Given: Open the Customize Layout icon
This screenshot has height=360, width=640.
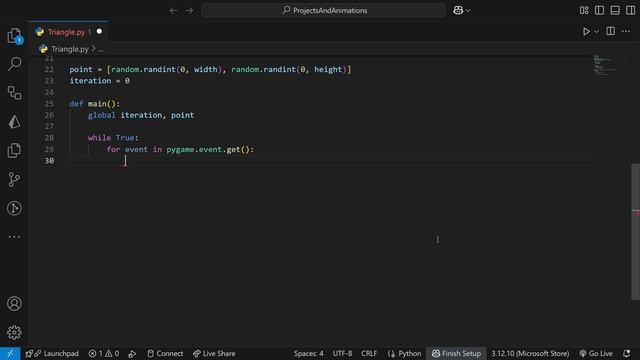Looking at the screenshot, I should coord(584,10).
